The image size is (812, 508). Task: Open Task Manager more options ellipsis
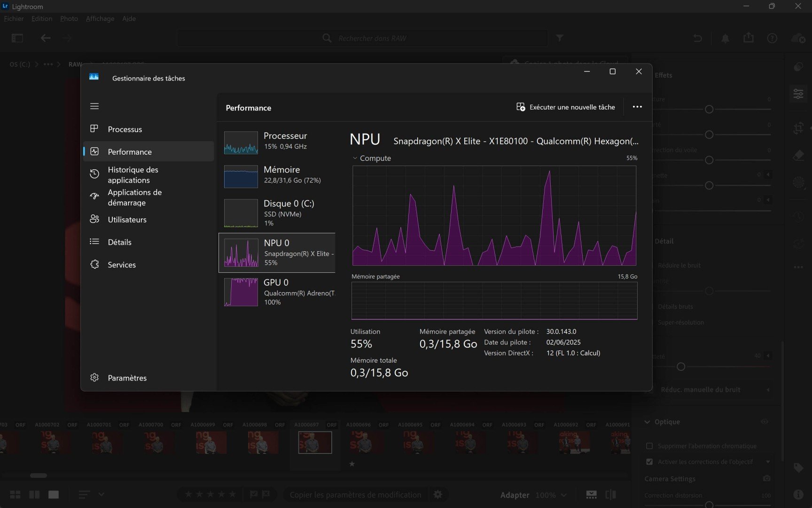(x=637, y=107)
